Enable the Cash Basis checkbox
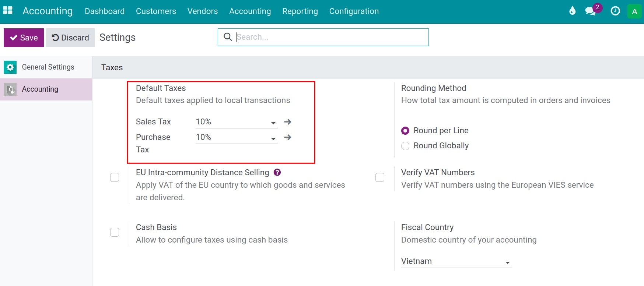Screen dimensions: 644x286 tap(115, 232)
